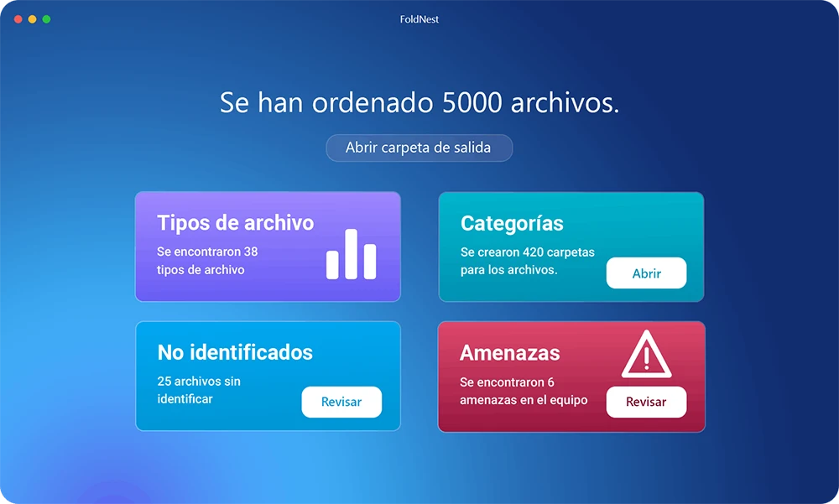
Task: Click the text '25 archivos sin identificar'
Action: pyautogui.click(x=199, y=390)
